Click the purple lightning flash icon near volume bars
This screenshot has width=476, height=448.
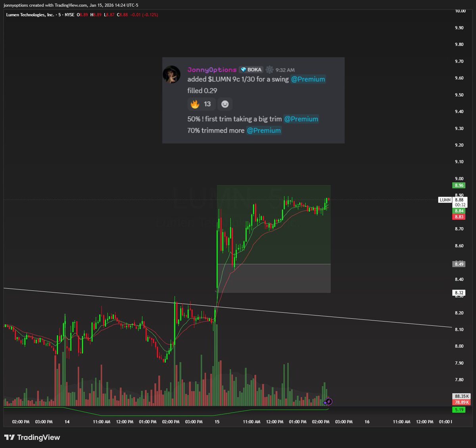tap(328, 402)
